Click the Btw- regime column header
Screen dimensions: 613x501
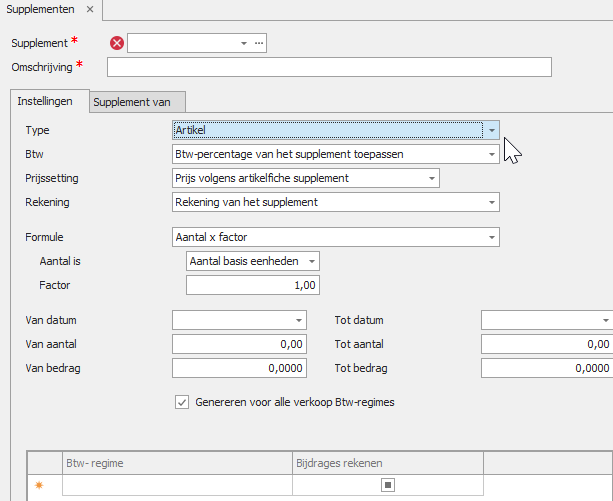click(177, 463)
